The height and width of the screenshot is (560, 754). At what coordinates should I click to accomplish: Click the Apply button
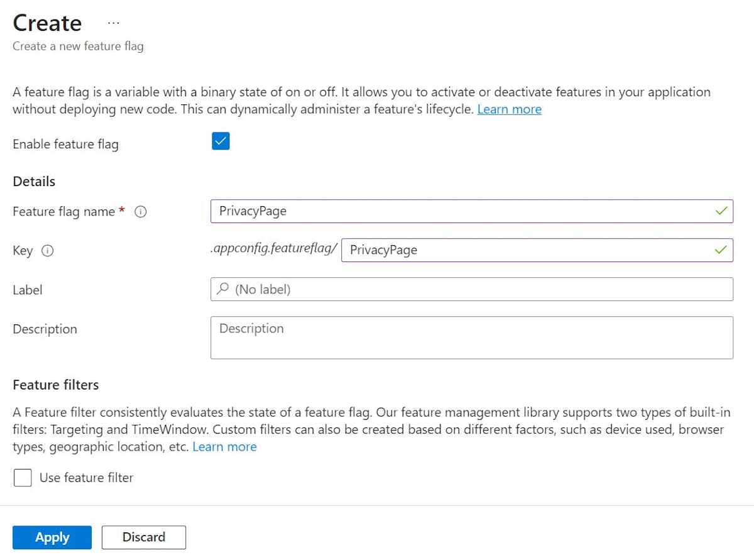52,537
